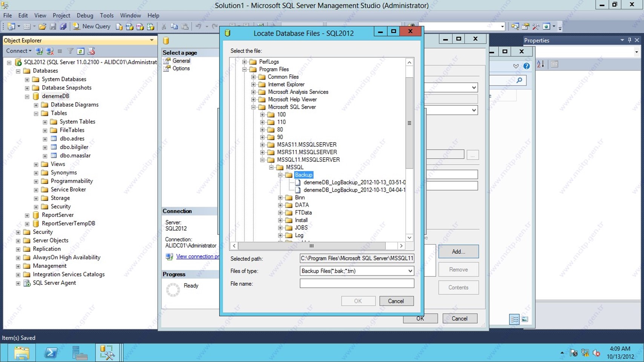
Task: Click the blue help question mark icon
Action: pyautogui.click(x=527, y=66)
